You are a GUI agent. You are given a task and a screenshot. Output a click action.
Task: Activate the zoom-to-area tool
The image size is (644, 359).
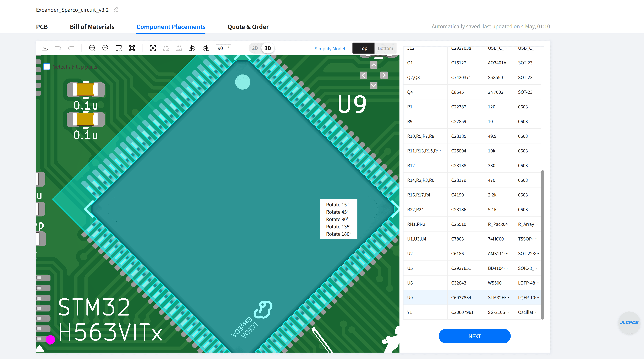[x=119, y=48]
